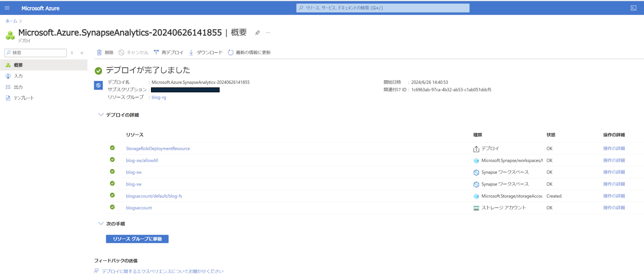Image resolution: width=644 pixels, height=279 pixels.
Task: Open the blog-rg resource group link
Action: pyautogui.click(x=159, y=97)
